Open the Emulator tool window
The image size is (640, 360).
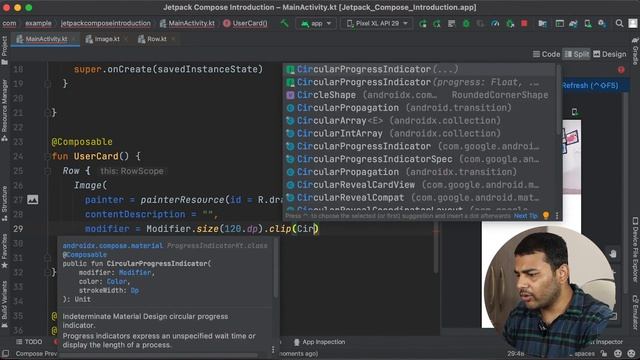(x=635, y=312)
